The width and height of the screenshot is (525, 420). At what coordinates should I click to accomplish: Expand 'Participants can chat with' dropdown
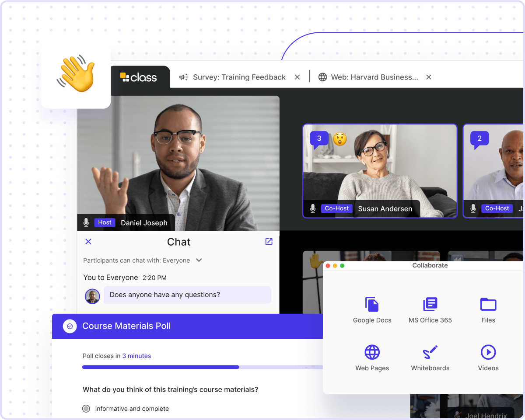pos(199,260)
